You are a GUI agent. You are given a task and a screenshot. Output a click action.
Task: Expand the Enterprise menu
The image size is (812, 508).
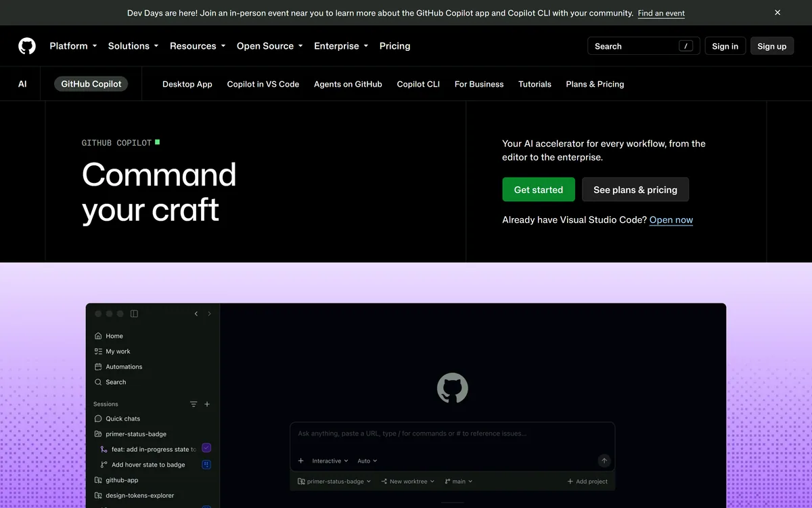click(x=341, y=46)
